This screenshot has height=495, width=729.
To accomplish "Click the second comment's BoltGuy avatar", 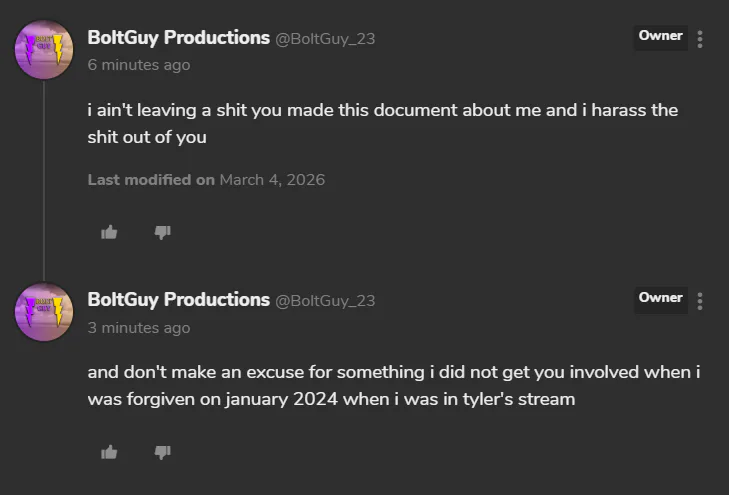I will pos(44,311).
